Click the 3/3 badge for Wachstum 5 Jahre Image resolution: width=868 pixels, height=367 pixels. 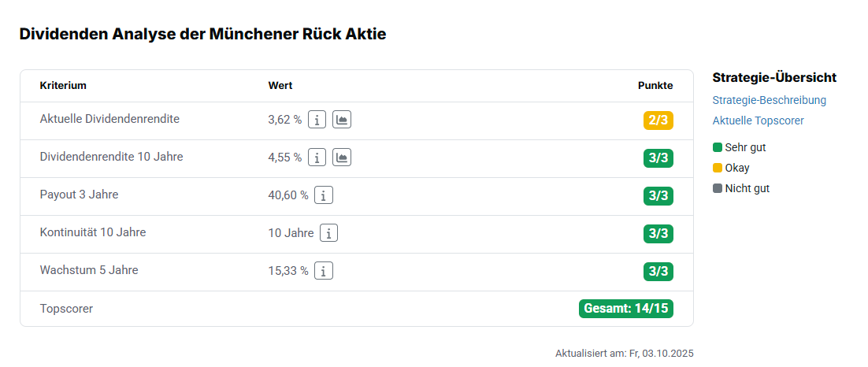[x=658, y=272]
